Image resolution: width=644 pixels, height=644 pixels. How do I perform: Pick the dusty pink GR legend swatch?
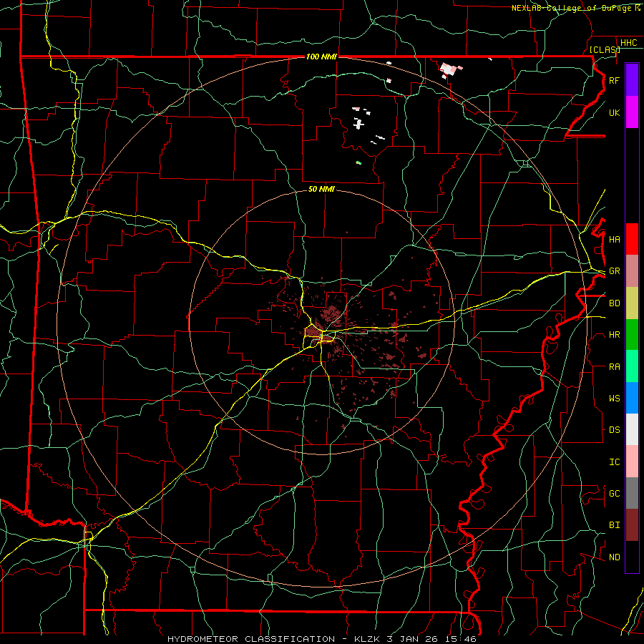click(632, 271)
